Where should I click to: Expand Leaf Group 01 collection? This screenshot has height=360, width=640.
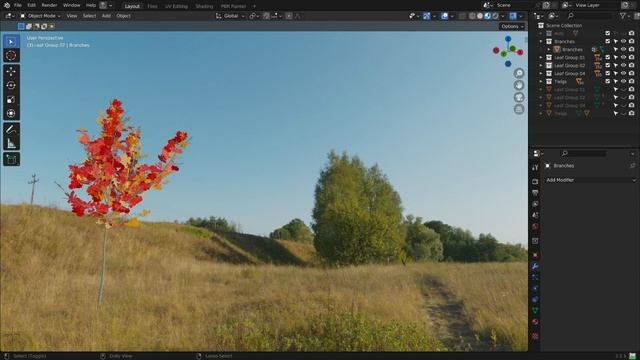[541, 57]
